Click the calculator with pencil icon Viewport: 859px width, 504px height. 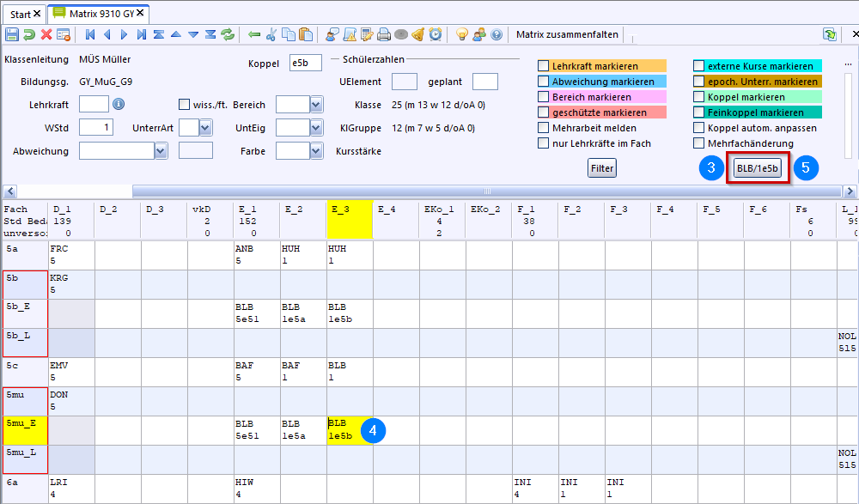367,34
